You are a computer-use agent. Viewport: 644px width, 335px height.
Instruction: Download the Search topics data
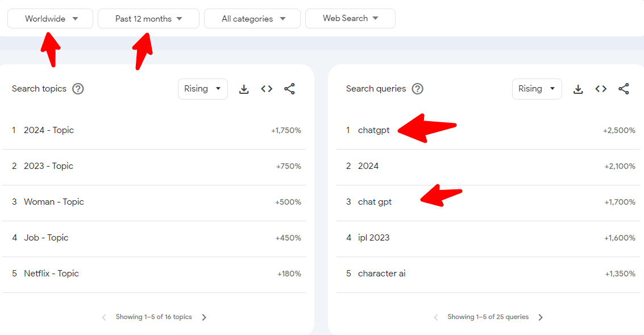click(244, 89)
